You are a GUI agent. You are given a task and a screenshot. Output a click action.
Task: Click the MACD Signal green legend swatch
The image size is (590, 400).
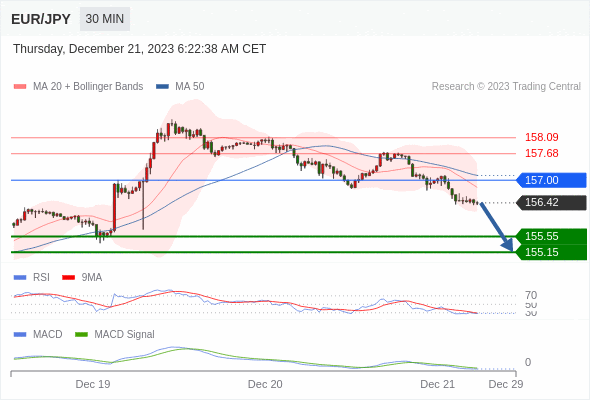81,335
